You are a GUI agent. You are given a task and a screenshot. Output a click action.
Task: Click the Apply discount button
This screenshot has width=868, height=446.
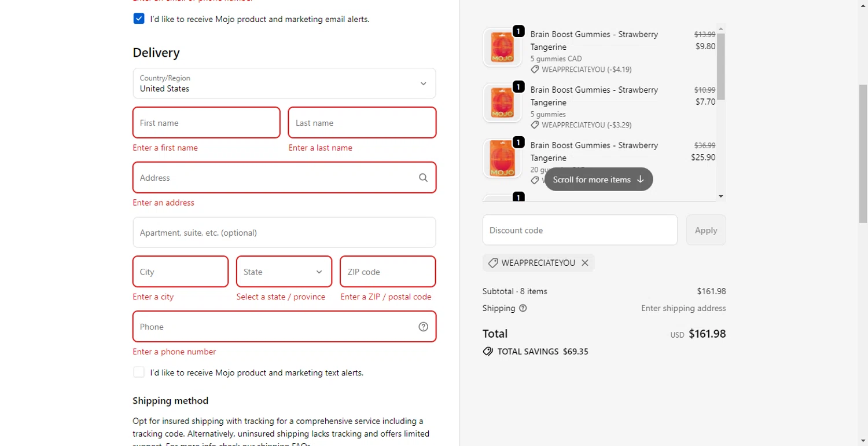pyautogui.click(x=706, y=230)
